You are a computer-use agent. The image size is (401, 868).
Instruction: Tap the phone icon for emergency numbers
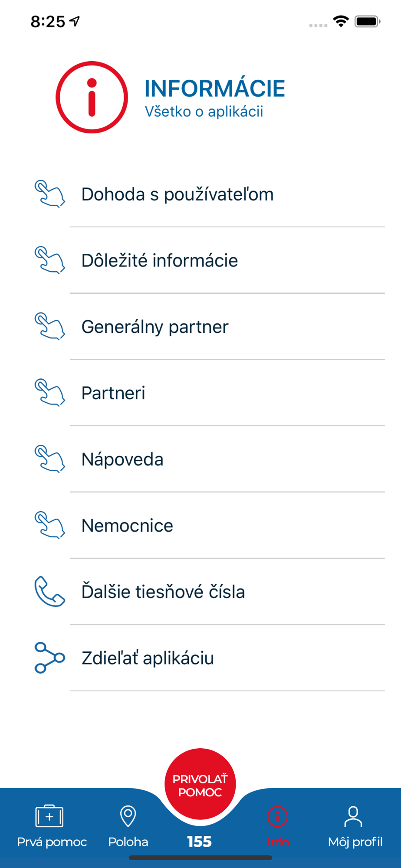tap(49, 591)
